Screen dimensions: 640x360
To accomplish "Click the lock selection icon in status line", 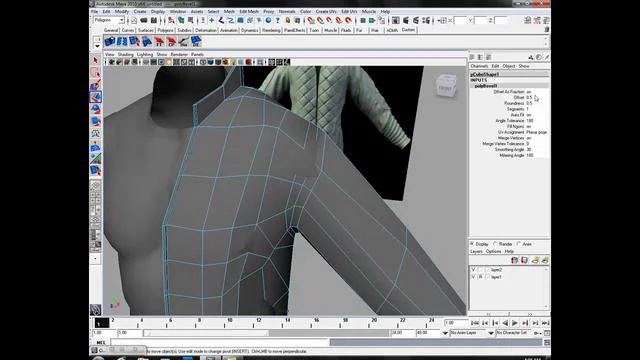I will point(288,20).
